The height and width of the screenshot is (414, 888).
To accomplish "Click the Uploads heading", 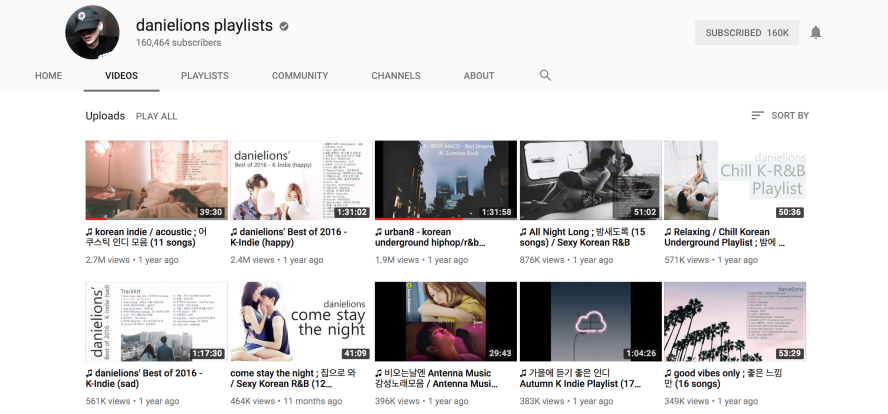I will [105, 116].
